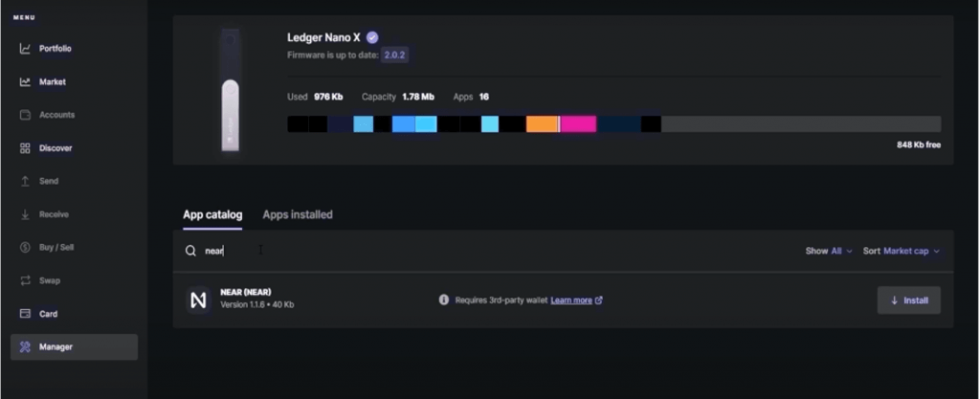Click the 848 Kb free label
The height and width of the screenshot is (399, 980).
point(918,144)
